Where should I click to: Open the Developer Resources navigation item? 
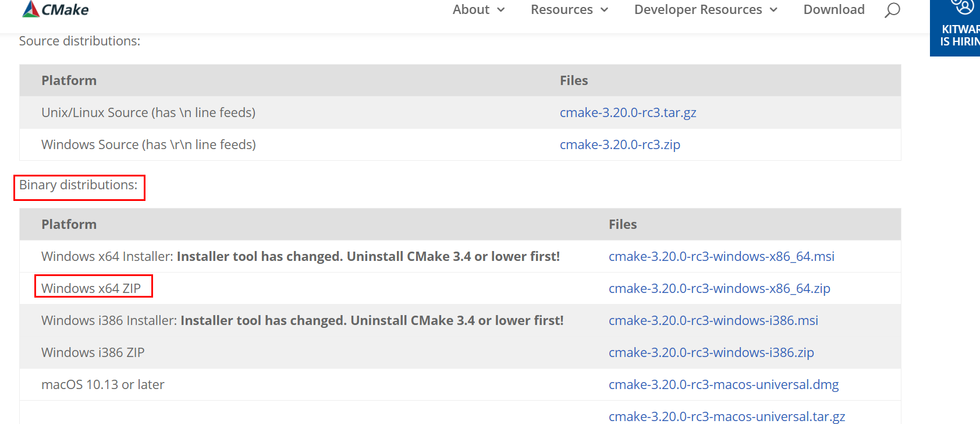coord(698,10)
